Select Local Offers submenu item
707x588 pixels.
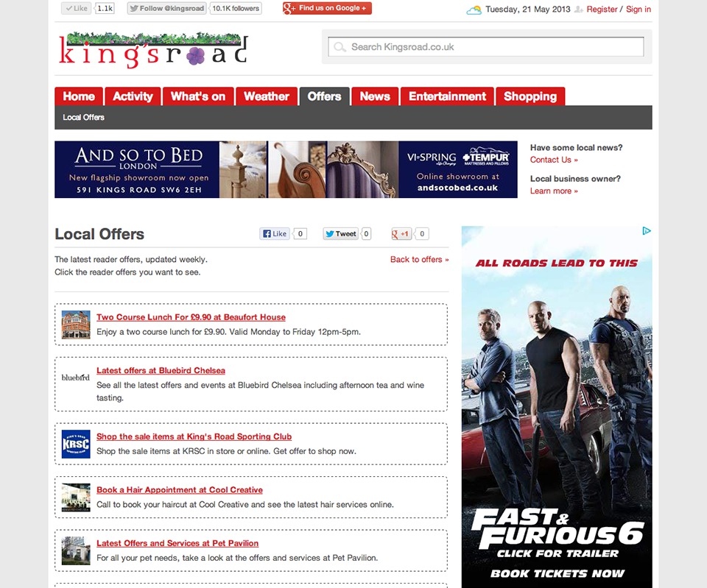click(x=83, y=117)
